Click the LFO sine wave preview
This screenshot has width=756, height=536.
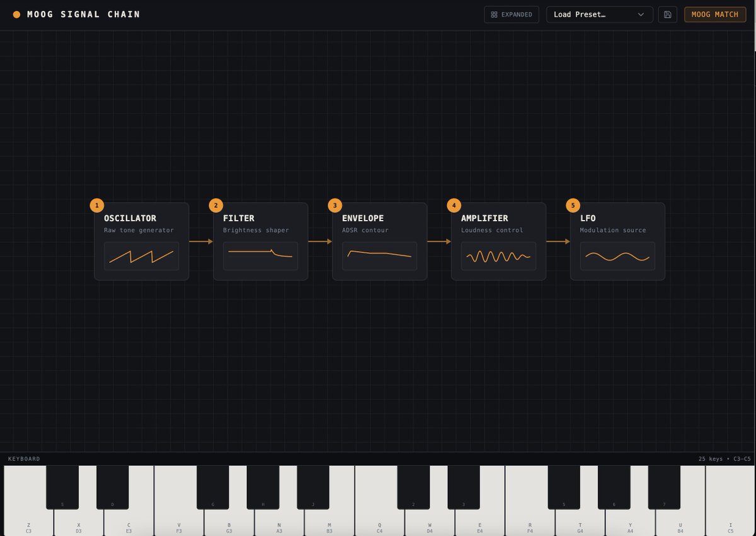pyautogui.click(x=618, y=256)
